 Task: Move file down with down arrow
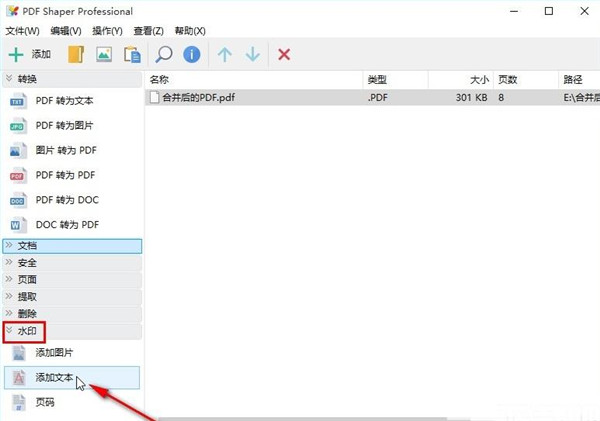point(252,54)
